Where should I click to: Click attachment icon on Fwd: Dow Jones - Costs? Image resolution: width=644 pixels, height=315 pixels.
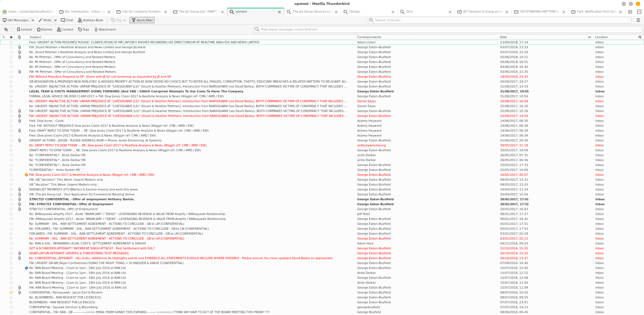(20, 121)
